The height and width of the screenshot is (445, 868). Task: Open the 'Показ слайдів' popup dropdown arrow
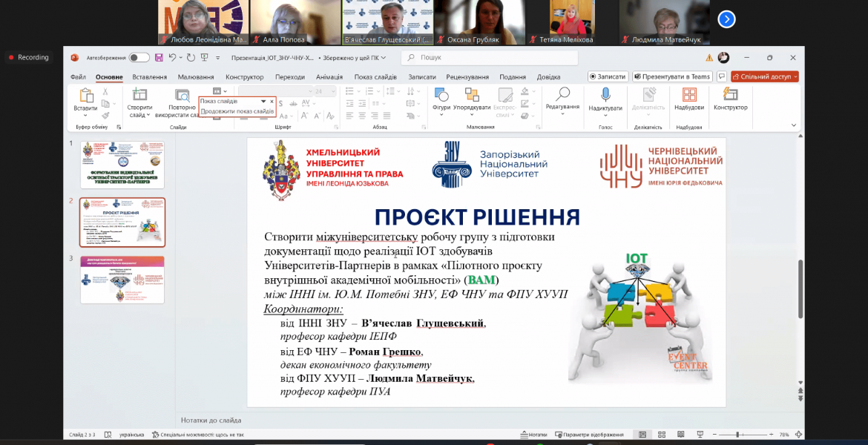(x=263, y=102)
